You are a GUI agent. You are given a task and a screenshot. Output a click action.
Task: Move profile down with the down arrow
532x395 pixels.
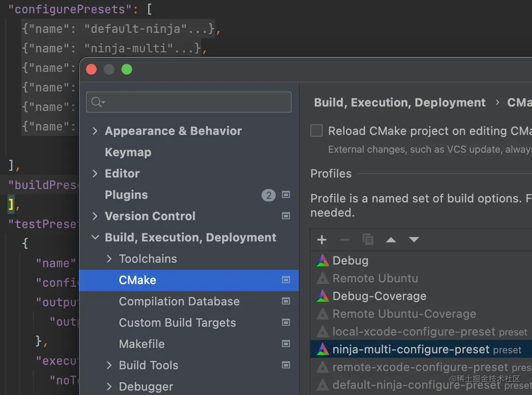click(414, 240)
